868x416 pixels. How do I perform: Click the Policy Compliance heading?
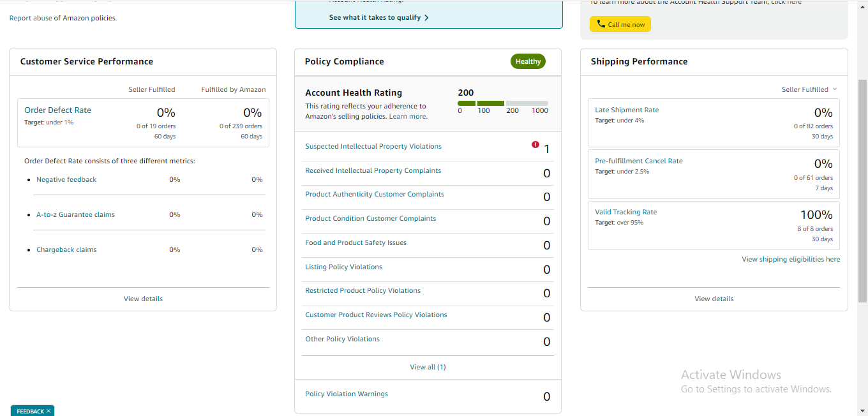344,61
